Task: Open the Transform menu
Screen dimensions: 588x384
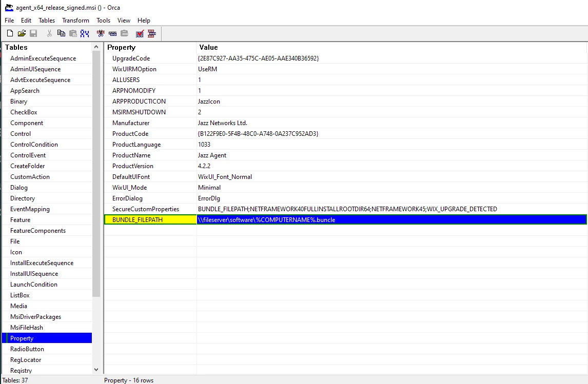Action: [75, 20]
